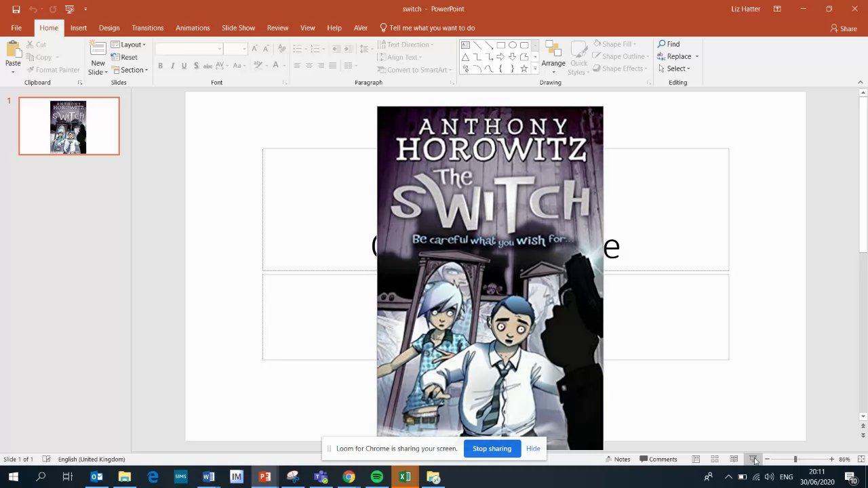Open Outlook from the taskbar
The width and height of the screenshot is (868, 488).
click(96, 476)
